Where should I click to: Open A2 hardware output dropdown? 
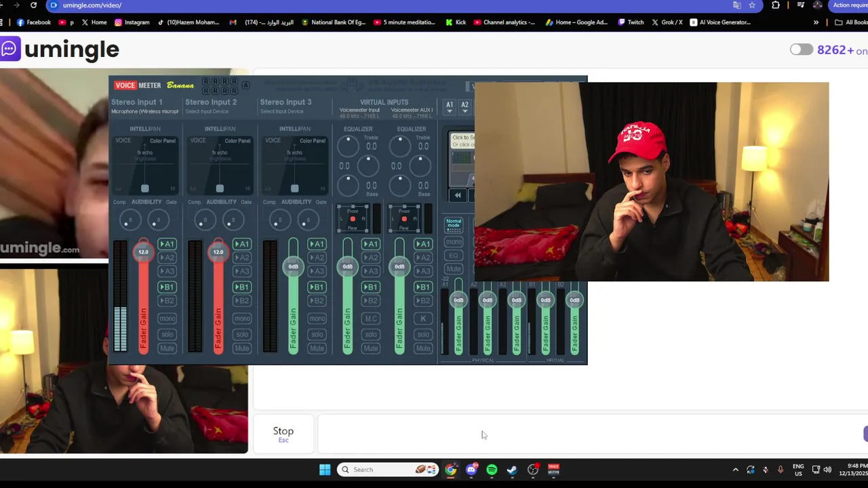465,106
